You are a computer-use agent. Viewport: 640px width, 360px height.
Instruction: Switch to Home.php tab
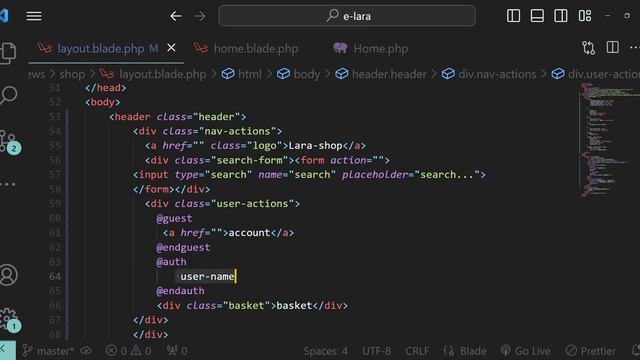371,49
